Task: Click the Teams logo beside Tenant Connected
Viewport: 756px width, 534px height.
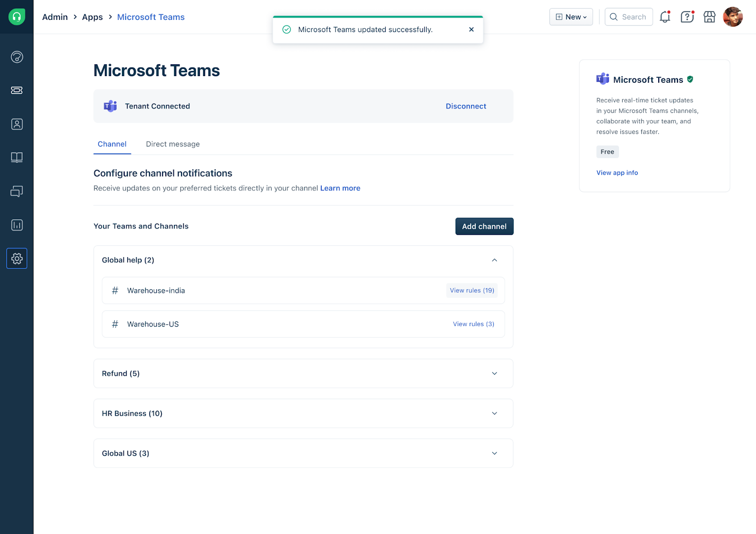Action: pos(110,106)
